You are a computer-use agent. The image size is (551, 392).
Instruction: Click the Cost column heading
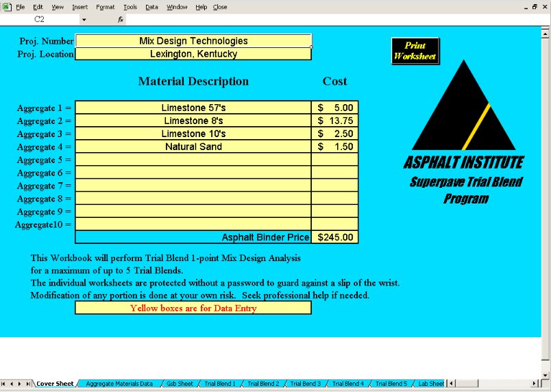click(x=335, y=82)
